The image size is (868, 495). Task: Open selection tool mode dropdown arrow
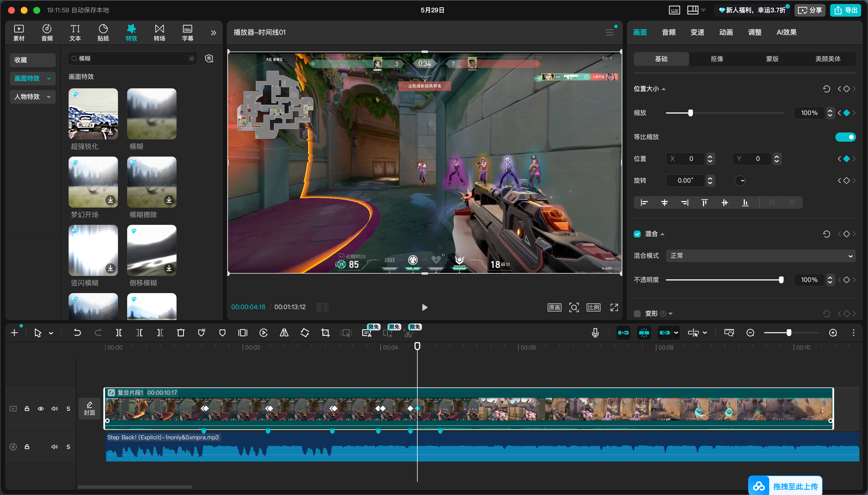tap(51, 333)
